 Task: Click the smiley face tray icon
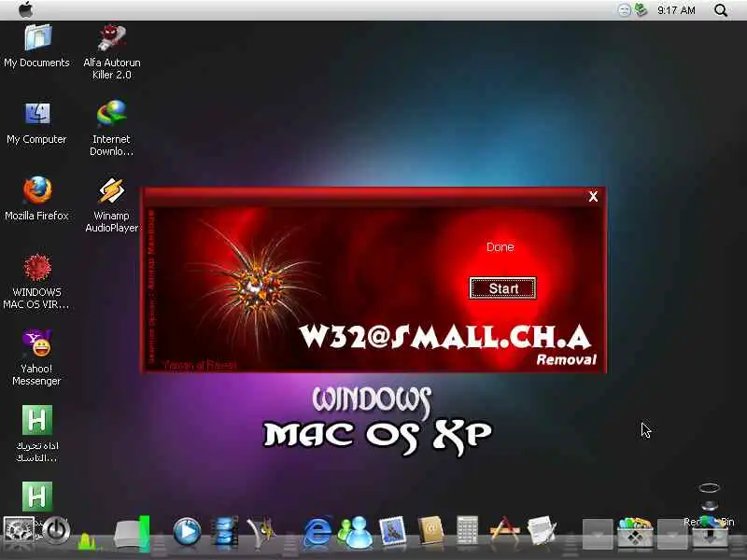click(x=624, y=10)
